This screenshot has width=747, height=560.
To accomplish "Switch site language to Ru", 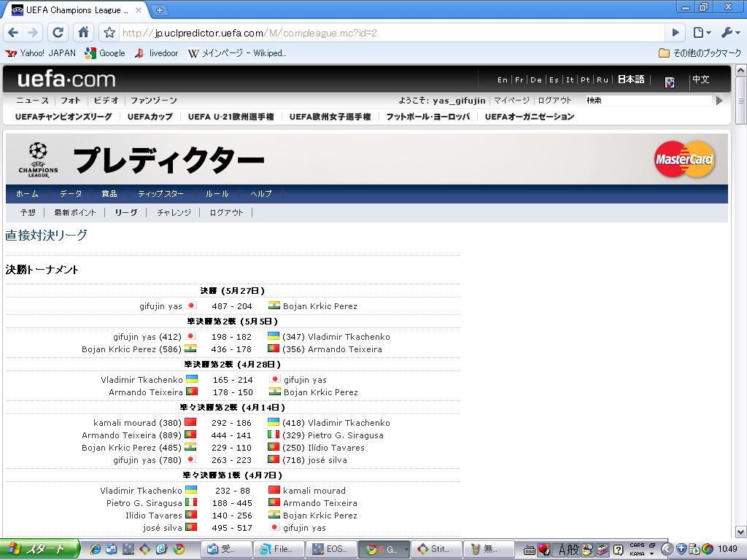I will point(603,80).
